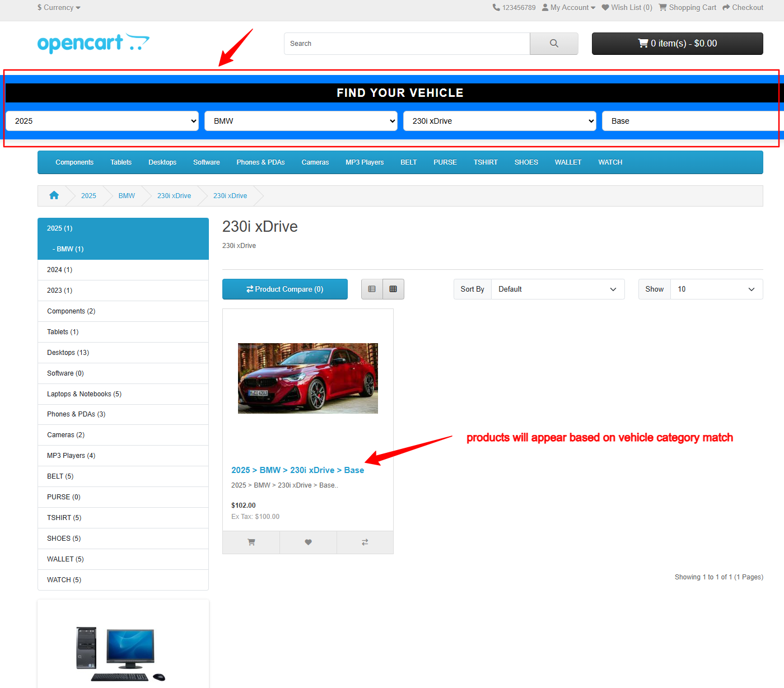This screenshot has height=688, width=784.
Task: Open the Sort By Default dropdown
Action: pos(557,289)
